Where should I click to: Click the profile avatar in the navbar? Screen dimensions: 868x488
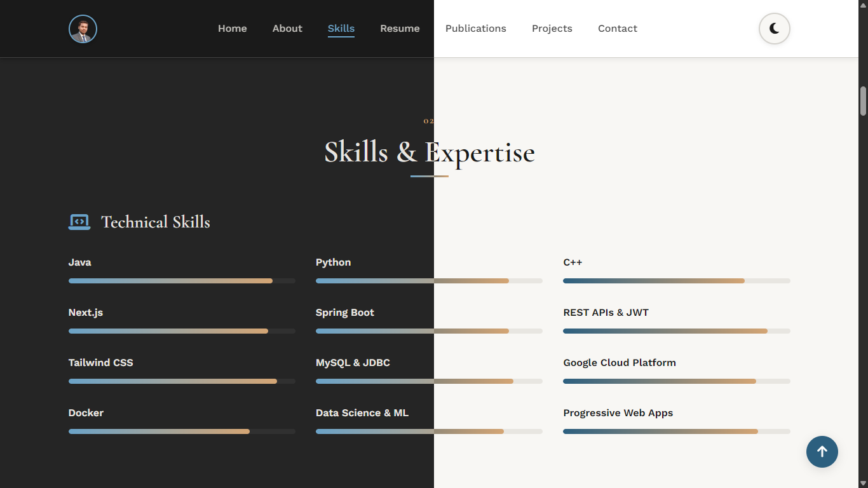[83, 29]
